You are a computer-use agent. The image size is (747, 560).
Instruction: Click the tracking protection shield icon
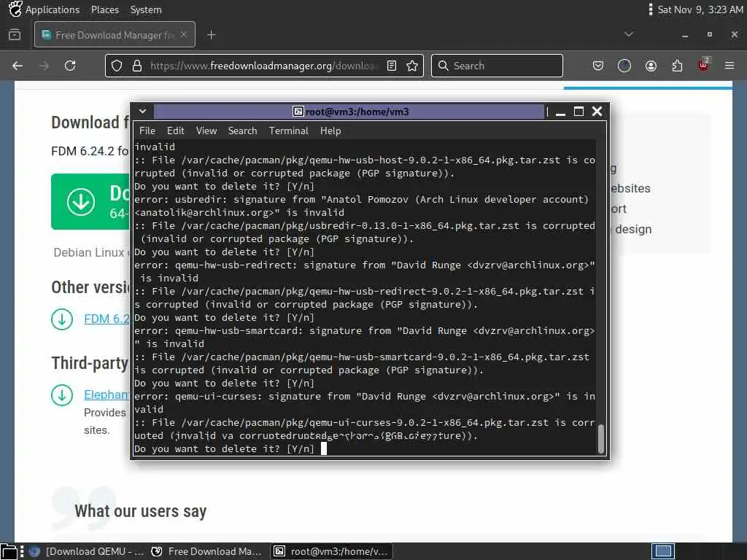coord(117,66)
